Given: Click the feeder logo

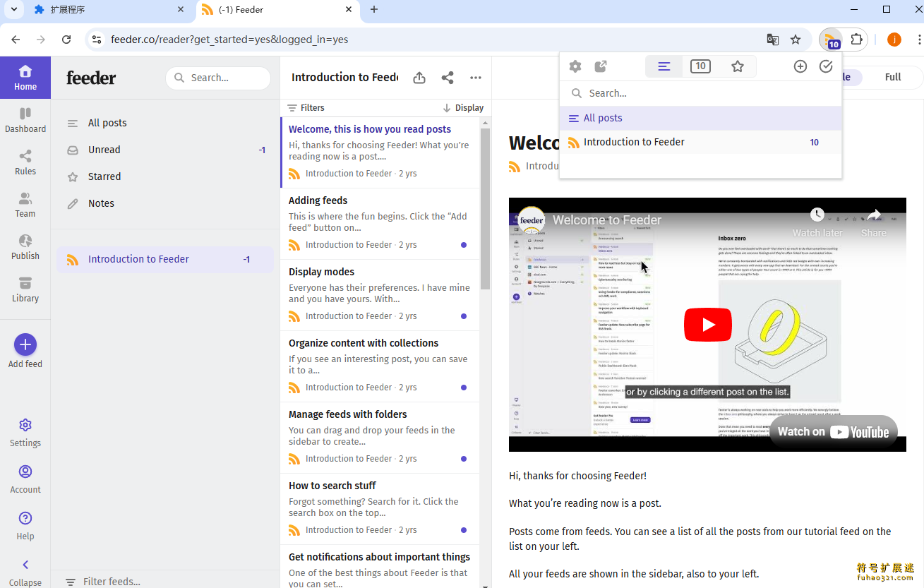Looking at the screenshot, I should point(91,78).
